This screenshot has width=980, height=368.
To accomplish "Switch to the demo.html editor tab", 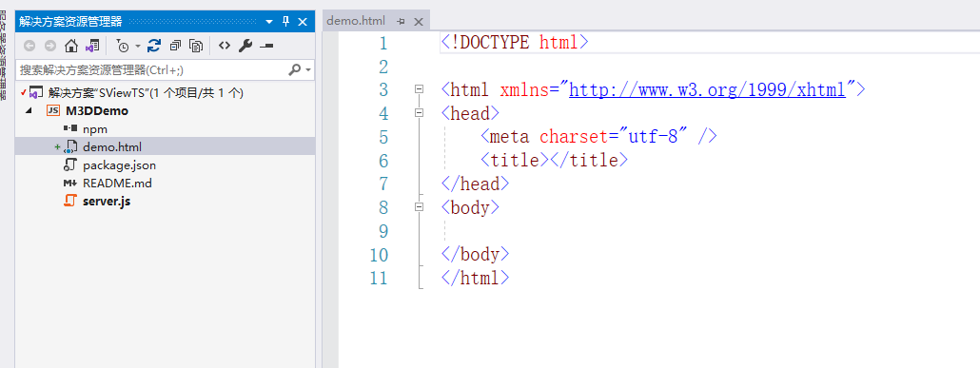I will [x=356, y=21].
